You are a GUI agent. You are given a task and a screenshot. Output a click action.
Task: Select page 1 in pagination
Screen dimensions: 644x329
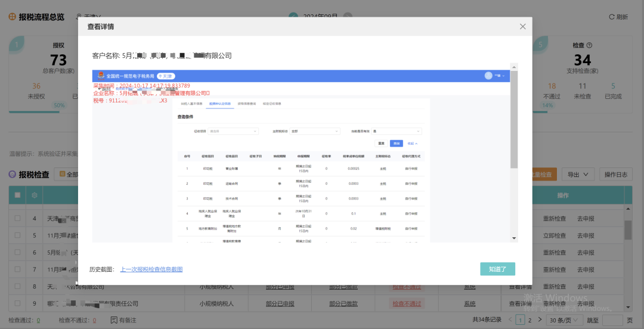pos(520,320)
